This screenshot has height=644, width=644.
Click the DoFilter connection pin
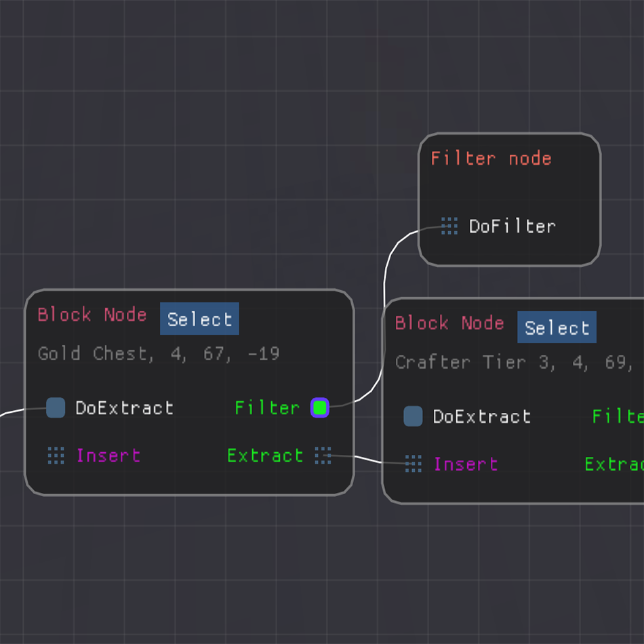click(449, 226)
